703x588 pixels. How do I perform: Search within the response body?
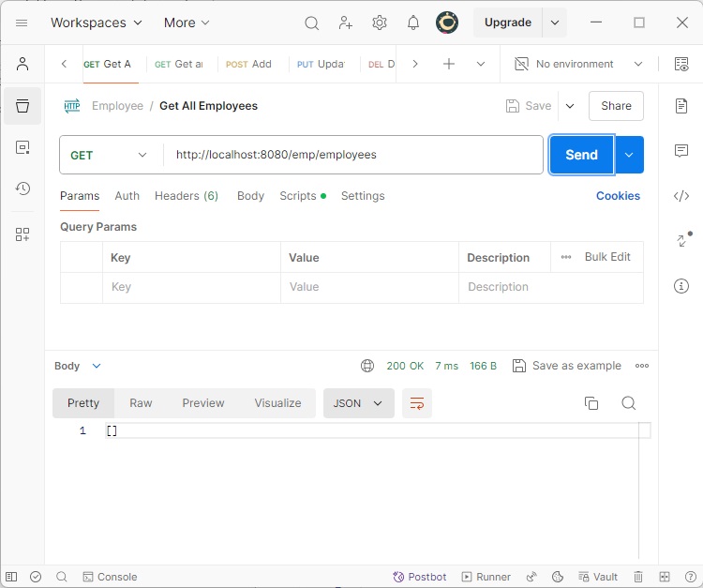[629, 403]
